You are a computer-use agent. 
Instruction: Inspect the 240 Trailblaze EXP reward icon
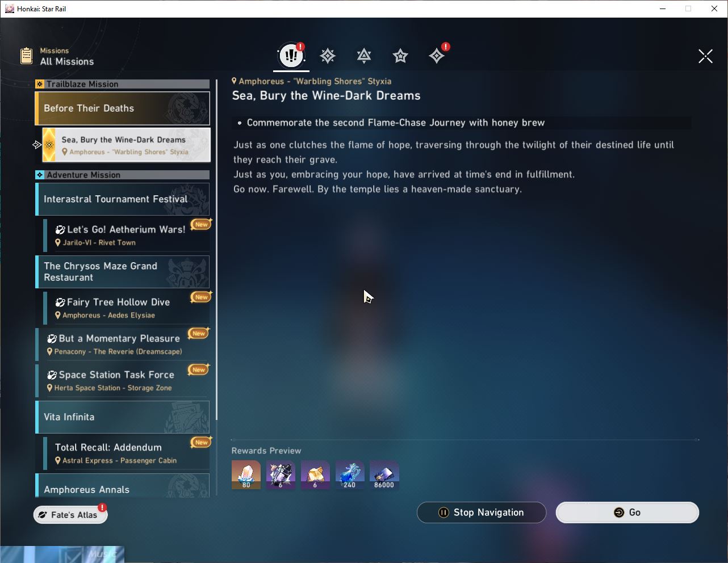pos(349,474)
